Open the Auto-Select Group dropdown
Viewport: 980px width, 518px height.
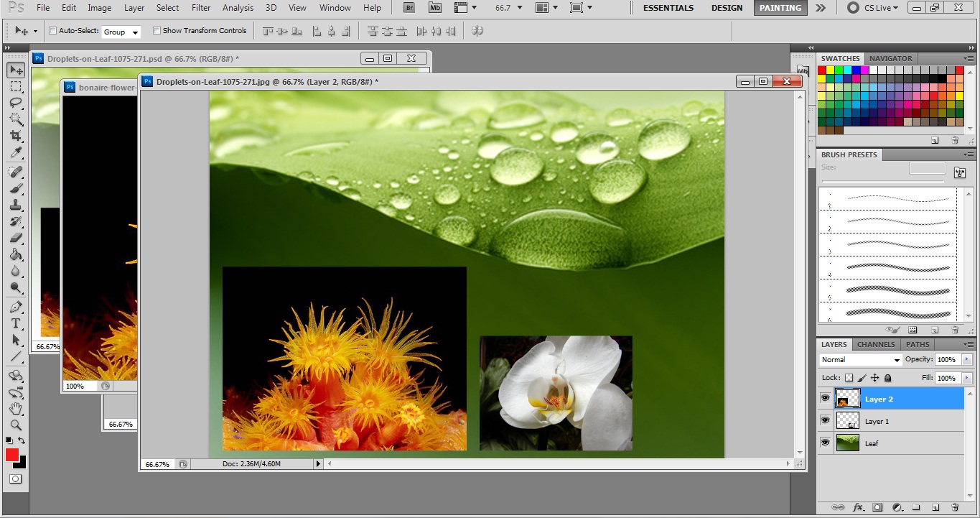coord(121,32)
